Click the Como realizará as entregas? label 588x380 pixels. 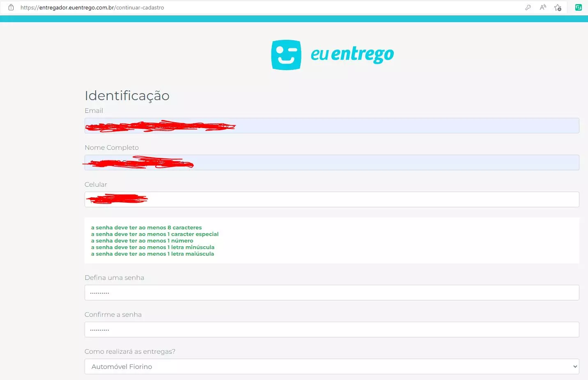click(x=130, y=351)
